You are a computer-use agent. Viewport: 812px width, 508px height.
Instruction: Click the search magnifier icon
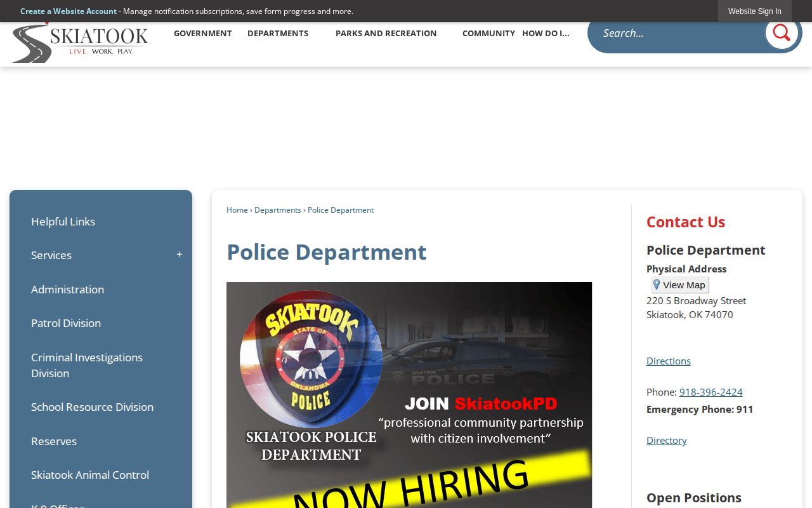(x=782, y=32)
